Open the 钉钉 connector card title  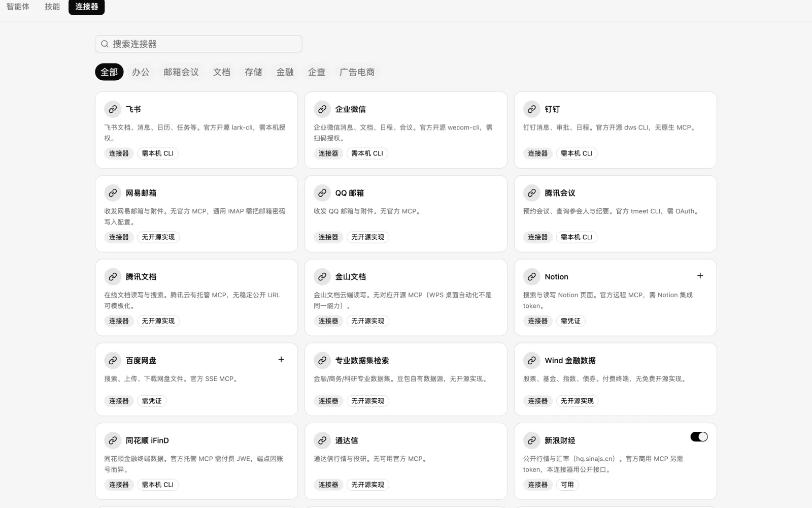tap(552, 109)
